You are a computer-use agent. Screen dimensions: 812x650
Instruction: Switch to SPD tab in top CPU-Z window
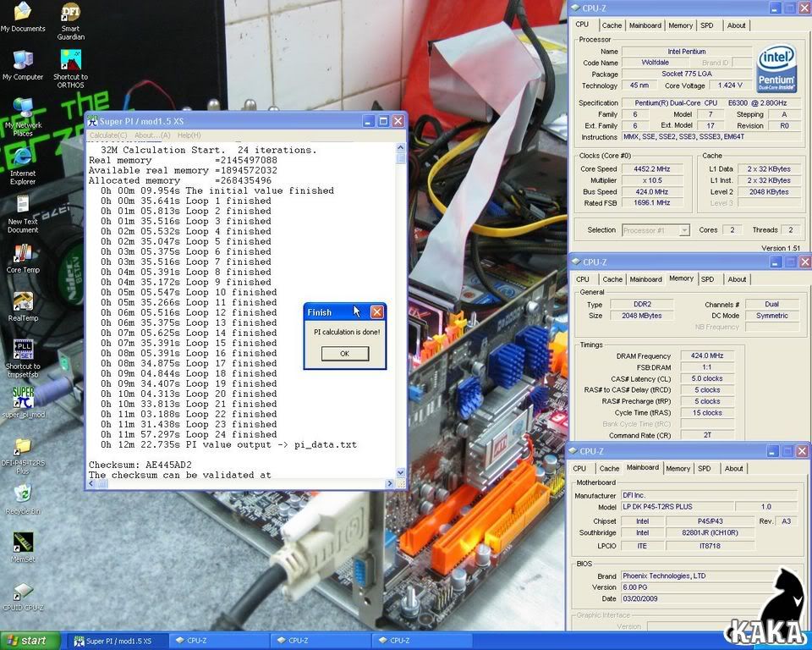coord(707,25)
